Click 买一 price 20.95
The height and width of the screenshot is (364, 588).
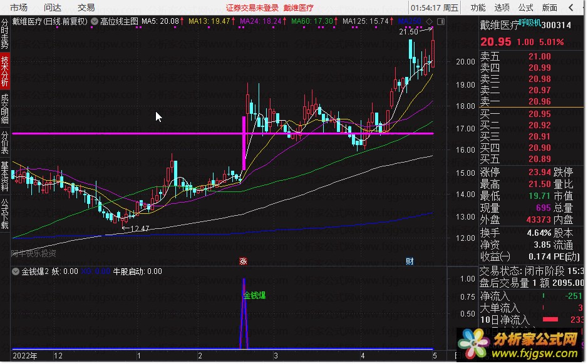540,114
